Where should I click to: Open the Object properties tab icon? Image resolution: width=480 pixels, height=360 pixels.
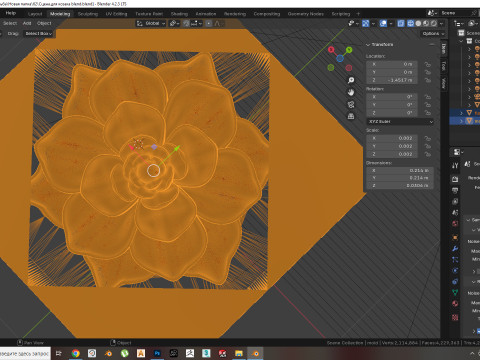pos(455,238)
